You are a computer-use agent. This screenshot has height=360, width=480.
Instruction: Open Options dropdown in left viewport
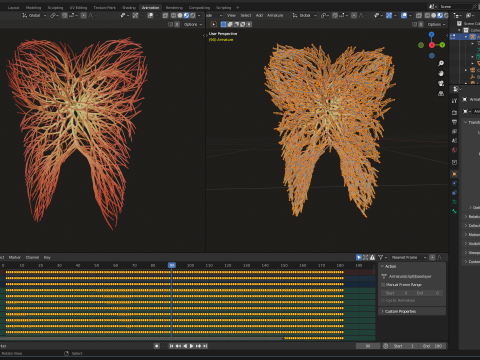tap(193, 24)
